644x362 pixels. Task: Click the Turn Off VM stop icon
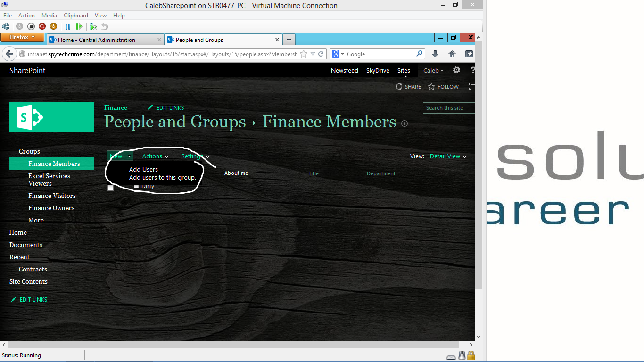tap(31, 26)
